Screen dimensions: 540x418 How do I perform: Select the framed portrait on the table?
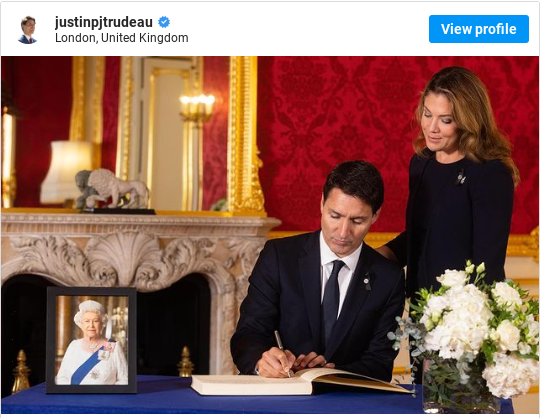point(92,340)
